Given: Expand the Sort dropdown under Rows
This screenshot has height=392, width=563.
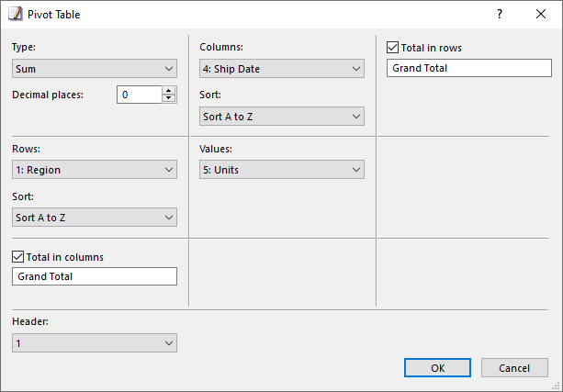Looking at the screenshot, I should [95, 218].
